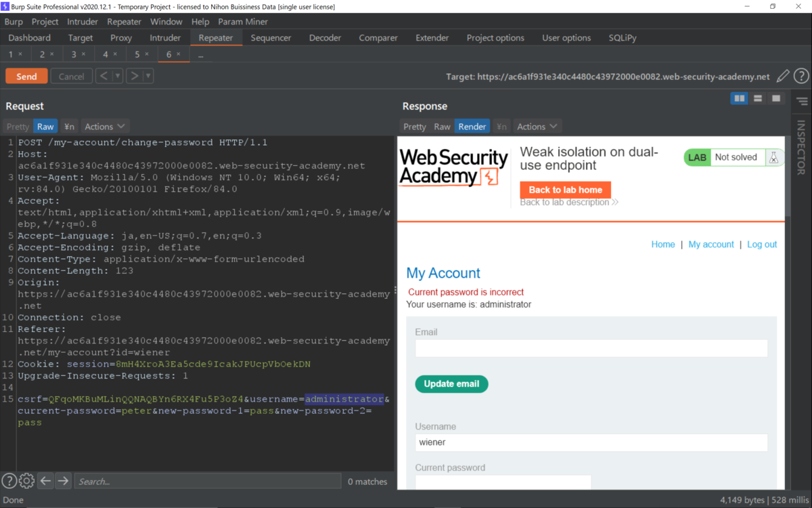Image resolution: width=812 pixels, height=508 pixels.
Task: Toggle response Raw view
Action: (442, 127)
